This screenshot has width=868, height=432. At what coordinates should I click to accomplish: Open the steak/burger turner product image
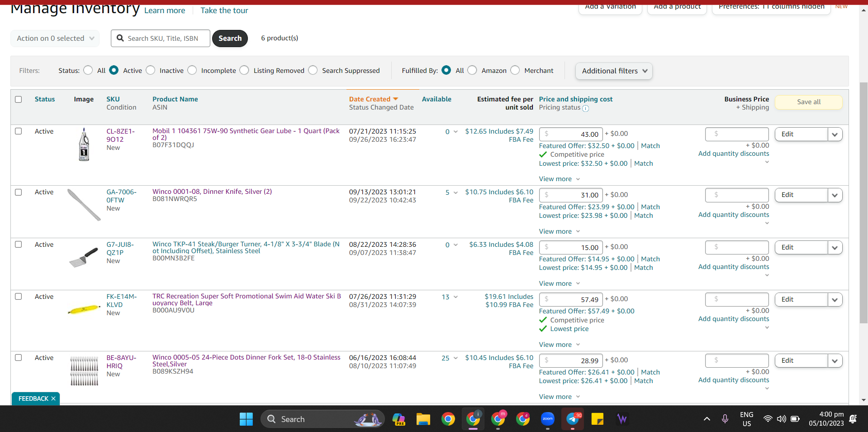pos(84,257)
